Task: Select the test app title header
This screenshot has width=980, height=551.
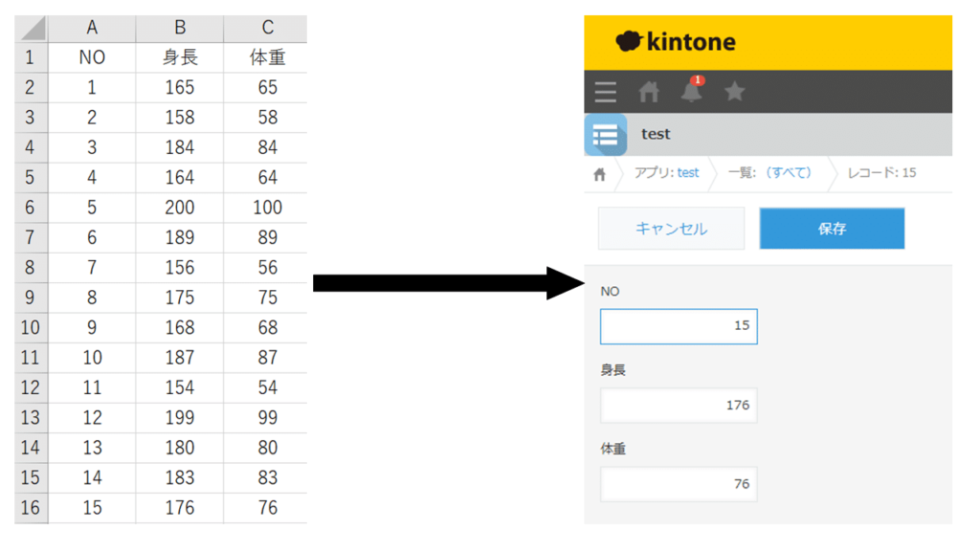Action: coord(656,134)
